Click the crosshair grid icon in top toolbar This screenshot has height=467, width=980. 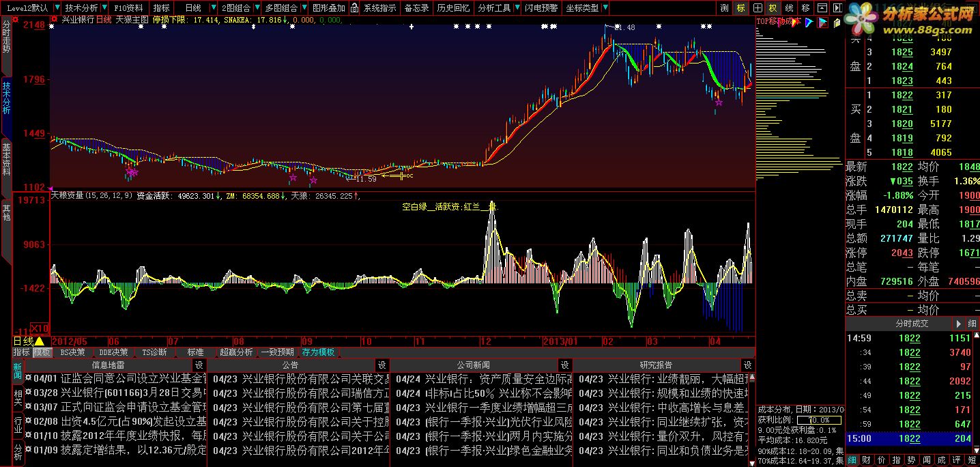758,8
